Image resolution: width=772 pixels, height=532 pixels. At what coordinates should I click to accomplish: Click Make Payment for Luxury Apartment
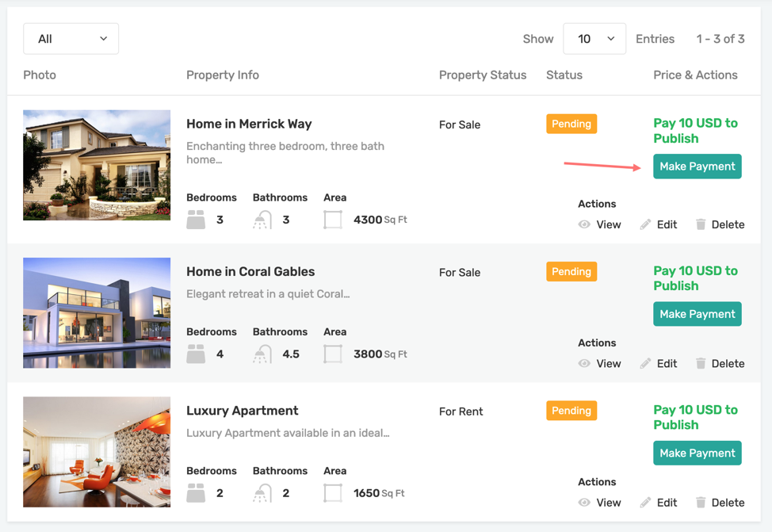click(x=697, y=453)
